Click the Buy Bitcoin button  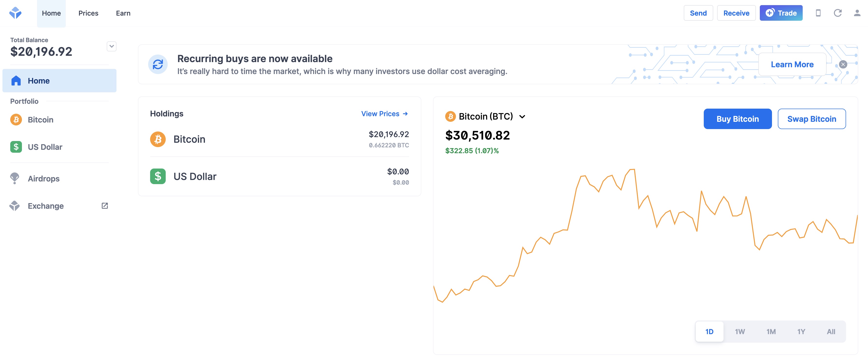[737, 119]
